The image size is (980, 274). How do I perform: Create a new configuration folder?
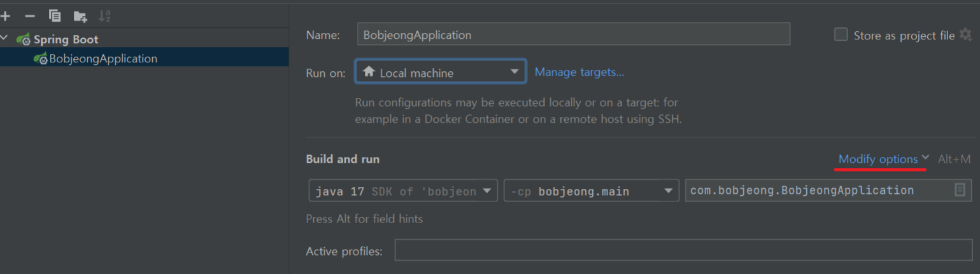80,16
